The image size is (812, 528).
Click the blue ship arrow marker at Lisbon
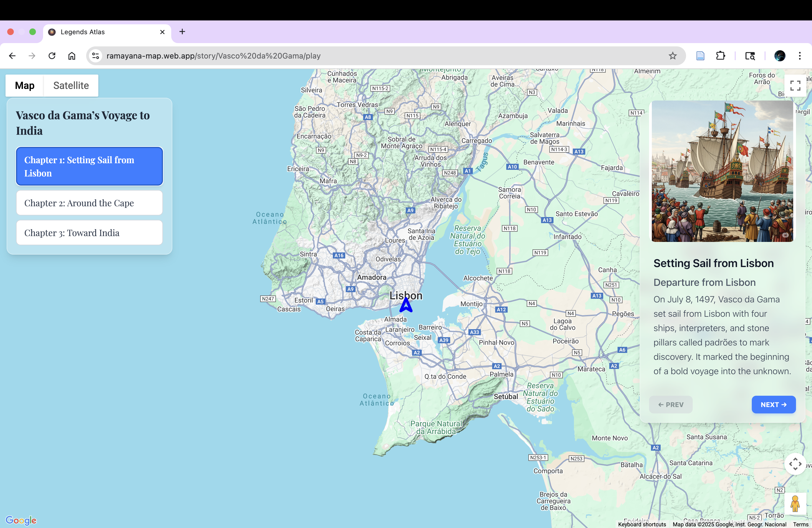pyautogui.click(x=406, y=305)
